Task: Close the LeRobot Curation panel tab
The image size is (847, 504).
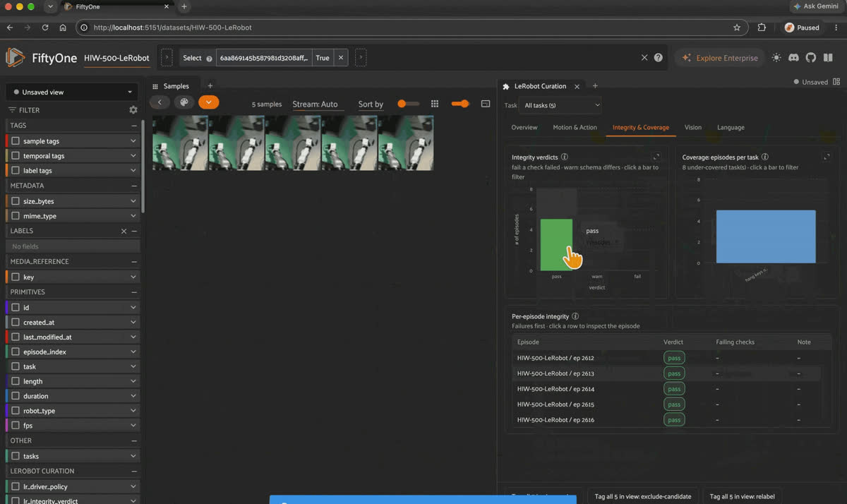Action: 577,86
